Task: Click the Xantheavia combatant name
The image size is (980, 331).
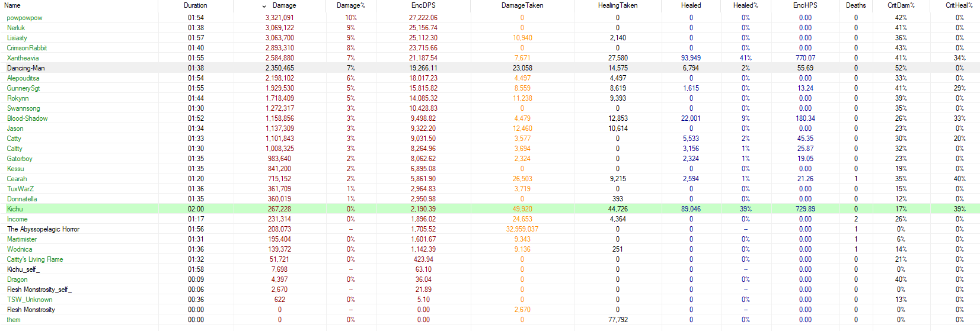Action: tap(23, 58)
